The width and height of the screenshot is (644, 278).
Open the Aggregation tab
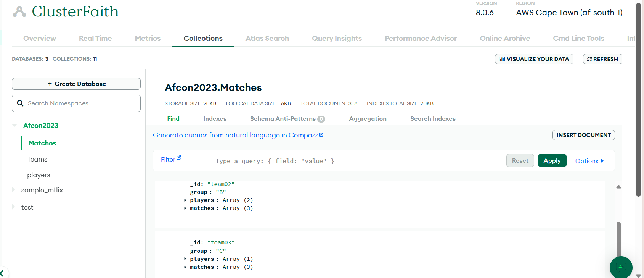coord(368,119)
